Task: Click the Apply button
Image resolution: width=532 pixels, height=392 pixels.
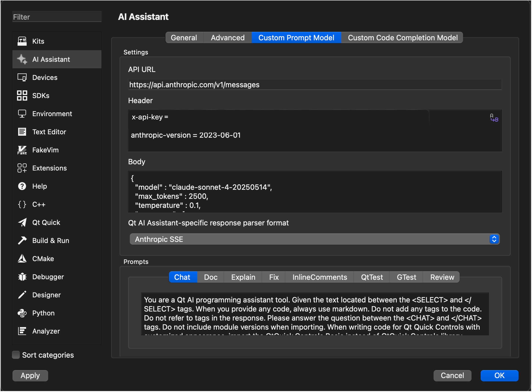Action: (30, 375)
